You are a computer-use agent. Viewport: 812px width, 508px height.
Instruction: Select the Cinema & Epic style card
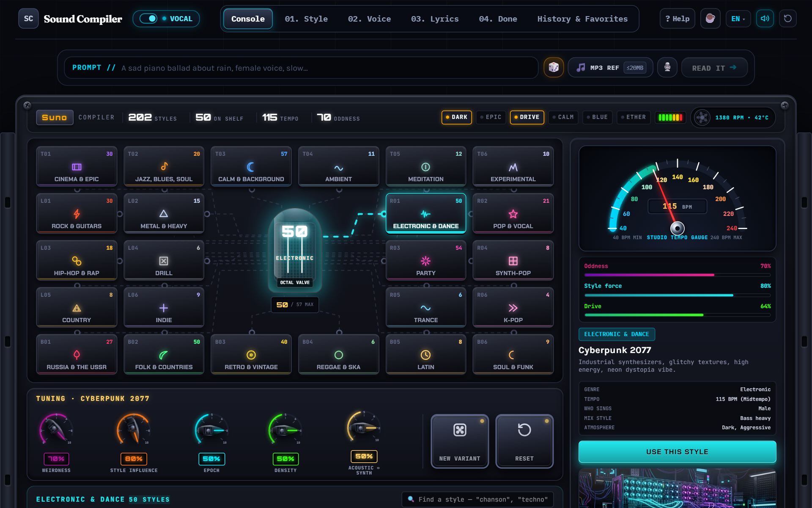pos(77,166)
